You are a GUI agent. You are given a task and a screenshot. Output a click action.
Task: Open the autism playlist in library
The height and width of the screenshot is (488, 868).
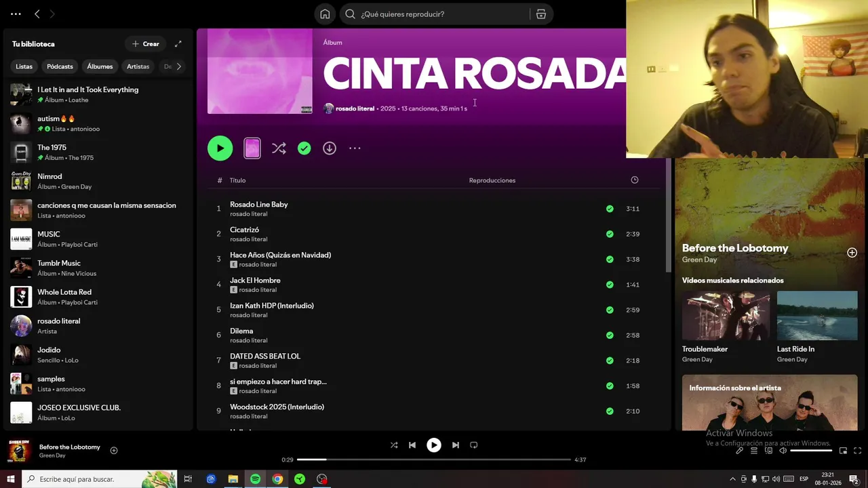(98, 123)
